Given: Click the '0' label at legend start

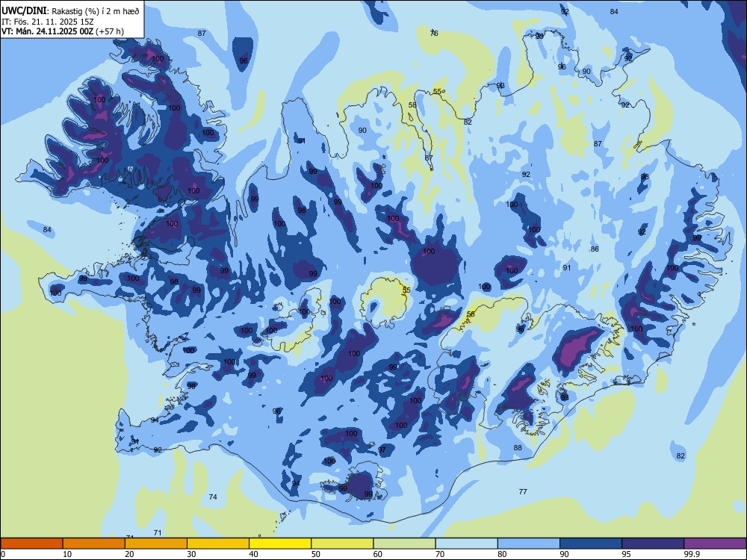Looking at the screenshot, I should (x=3, y=554).
